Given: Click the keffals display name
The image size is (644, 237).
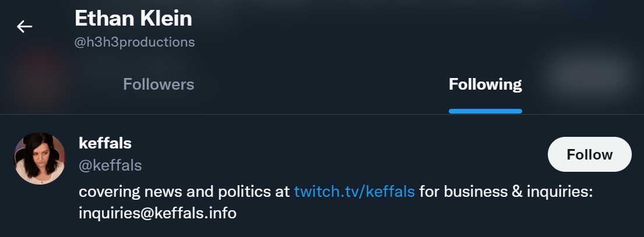Looking at the screenshot, I should point(105,143).
